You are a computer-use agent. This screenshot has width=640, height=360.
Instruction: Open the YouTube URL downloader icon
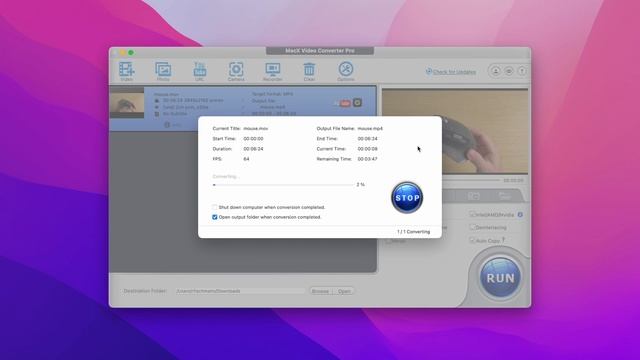coord(200,71)
